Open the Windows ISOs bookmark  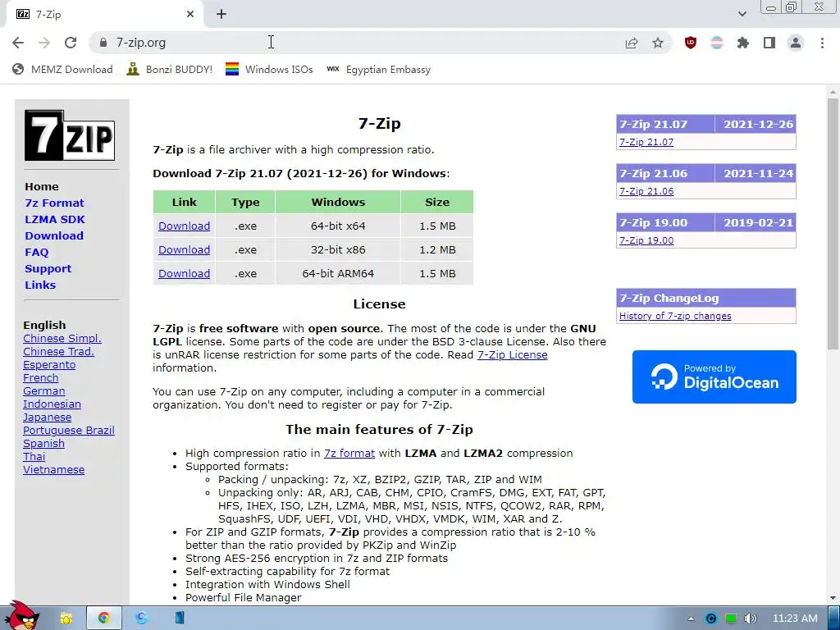click(x=269, y=69)
